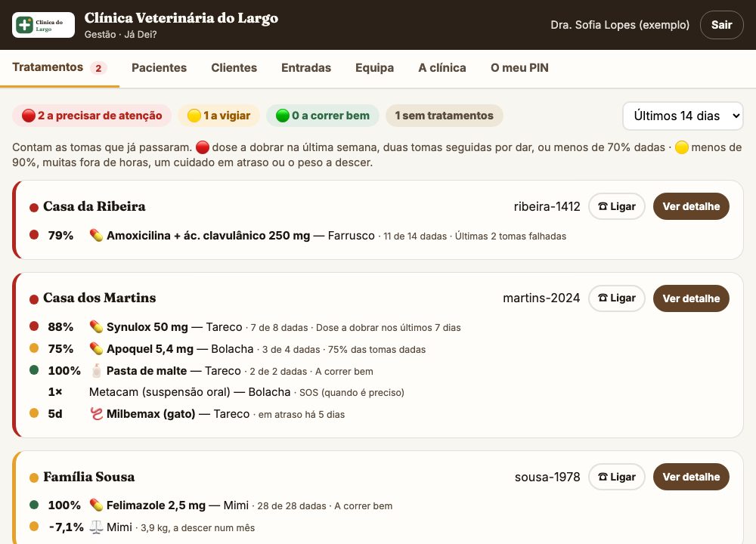This screenshot has width=756, height=544.
Task: Click the pill icon beside Synulox 50 mg
Action: coord(97,327)
